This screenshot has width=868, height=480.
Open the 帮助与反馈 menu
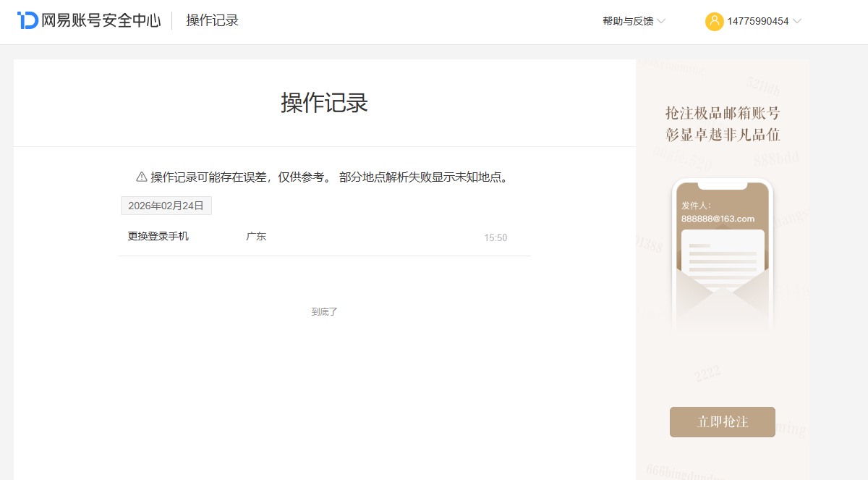tap(628, 21)
